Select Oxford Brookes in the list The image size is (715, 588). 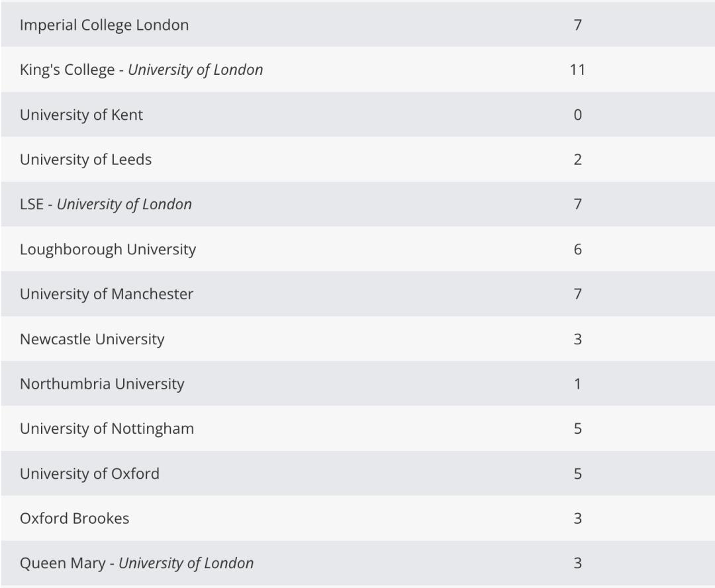pos(74,518)
